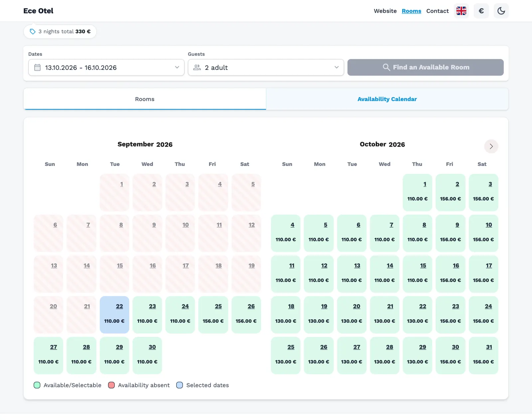Viewport: 532px width, 420px height.
Task: Select September 30 on the calendar
Action: tap(147, 355)
